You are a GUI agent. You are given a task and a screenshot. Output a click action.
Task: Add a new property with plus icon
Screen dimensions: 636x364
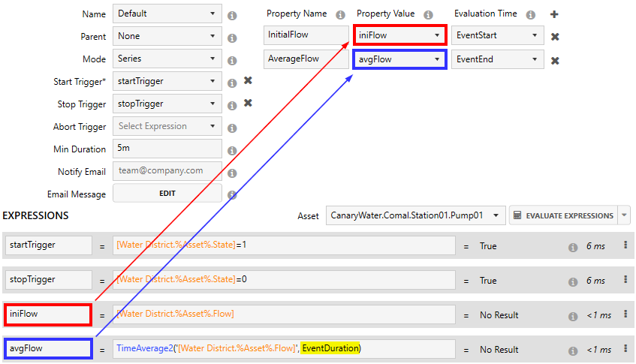554,14
